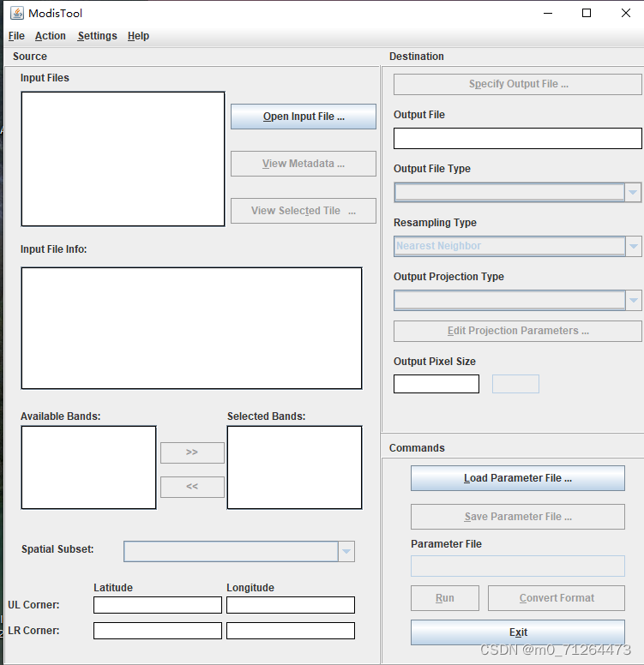Viewport: 644px width, 665px height.
Task: Click the Input Files list box
Action: pyautogui.click(x=123, y=159)
